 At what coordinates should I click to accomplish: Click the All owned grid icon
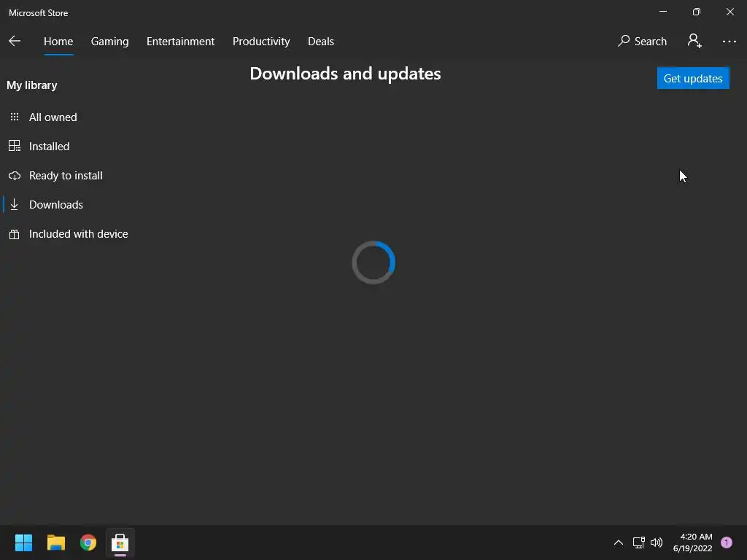(x=15, y=117)
